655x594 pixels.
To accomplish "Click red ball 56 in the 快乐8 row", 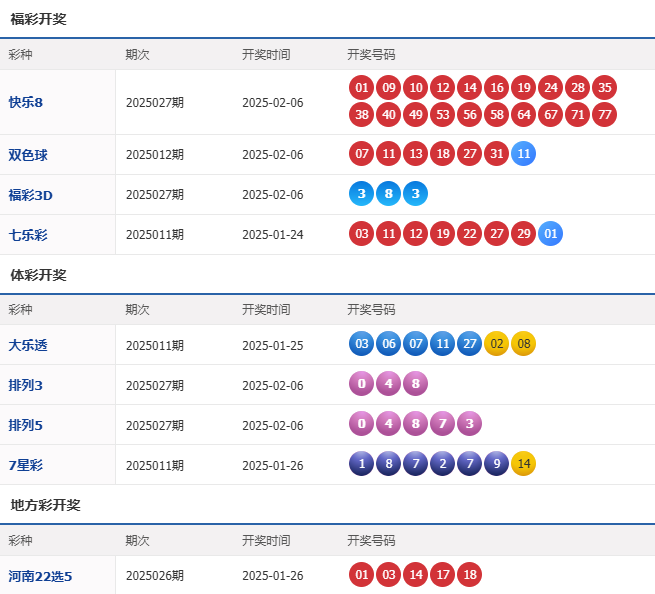I will (x=470, y=114).
